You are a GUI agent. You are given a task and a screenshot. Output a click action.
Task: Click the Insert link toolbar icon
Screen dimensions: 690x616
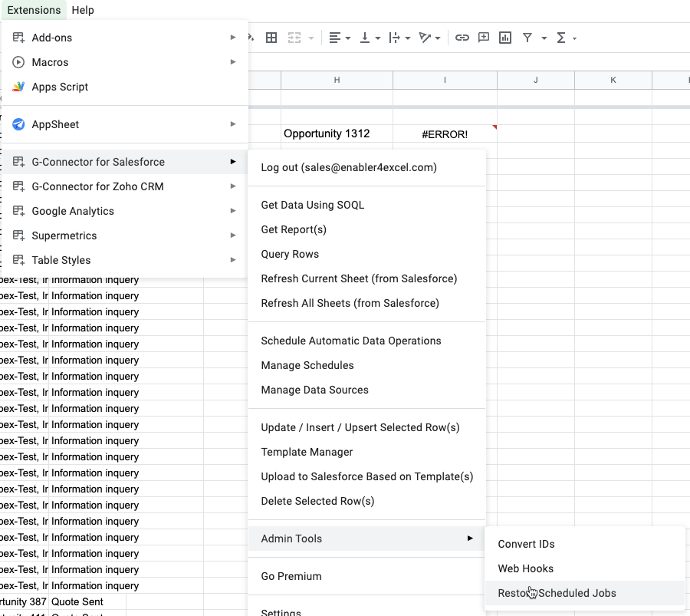pyautogui.click(x=462, y=38)
